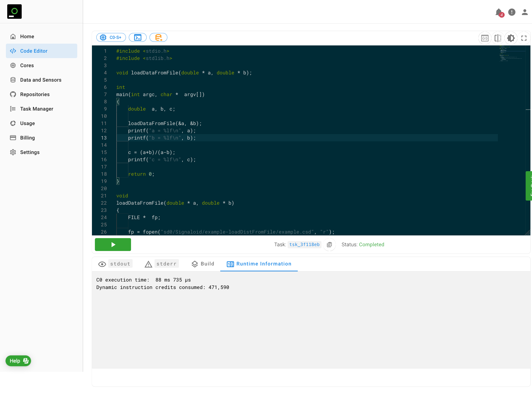The width and height of the screenshot is (532, 393).
Task: Open the Build output tab
Action: 203,264
